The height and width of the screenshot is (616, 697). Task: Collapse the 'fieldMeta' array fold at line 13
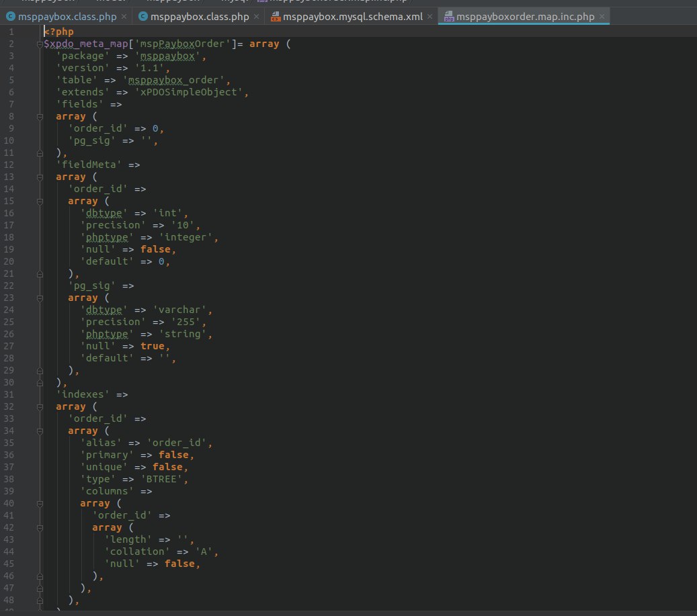[x=40, y=177]
